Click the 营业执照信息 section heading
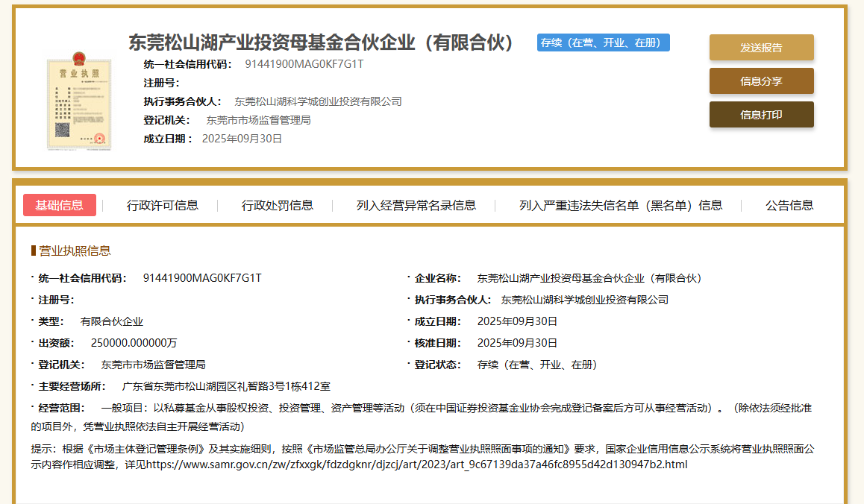The width and height of the screenshot is (864, 504). 75,251
